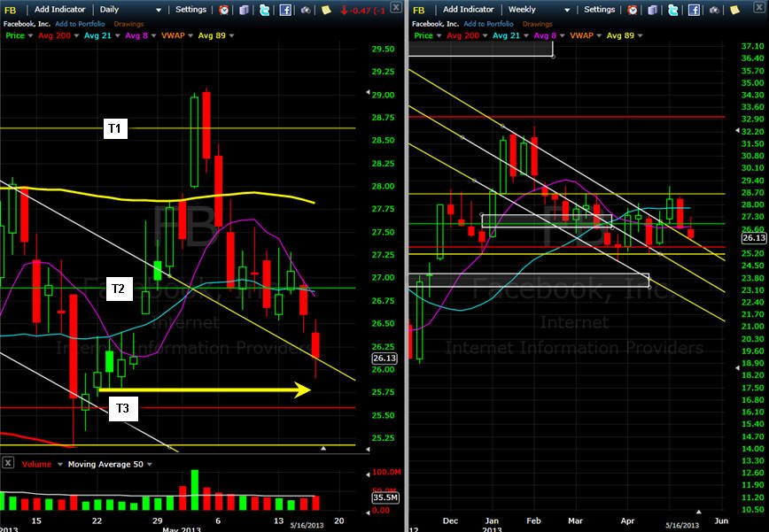
Task: Click the FB ticker symbol in Weekly chart
Action: 418,11
